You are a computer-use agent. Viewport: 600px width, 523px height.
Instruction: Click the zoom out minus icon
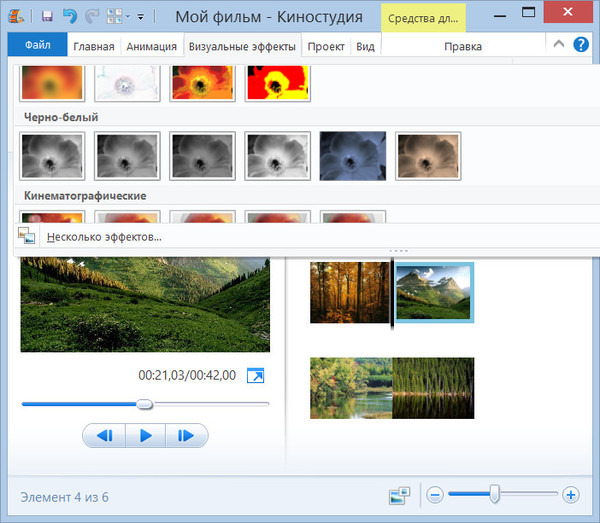click(x=435, y=495)
